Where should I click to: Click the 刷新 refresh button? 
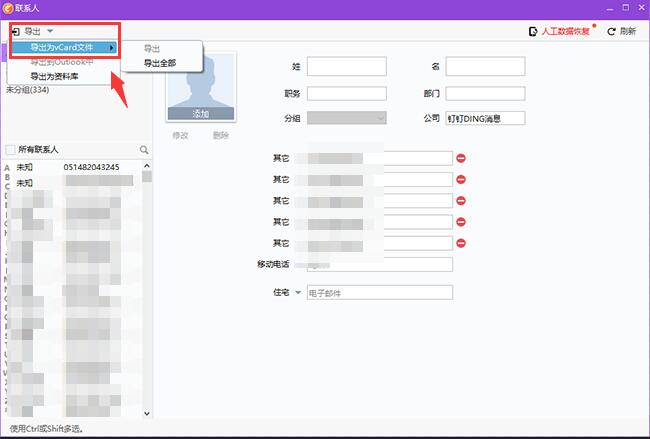tap(621, 32)
